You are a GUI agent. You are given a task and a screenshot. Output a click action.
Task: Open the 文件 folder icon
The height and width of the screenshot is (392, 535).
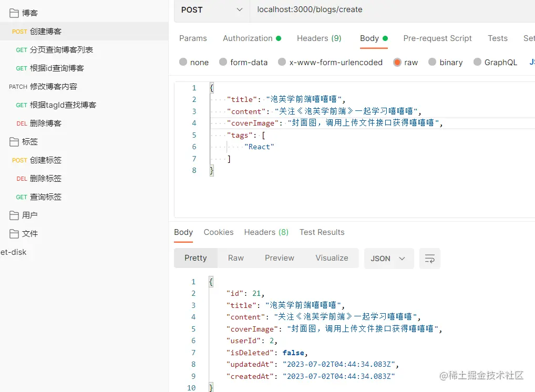pyautogui.click(x=14, y=234)
